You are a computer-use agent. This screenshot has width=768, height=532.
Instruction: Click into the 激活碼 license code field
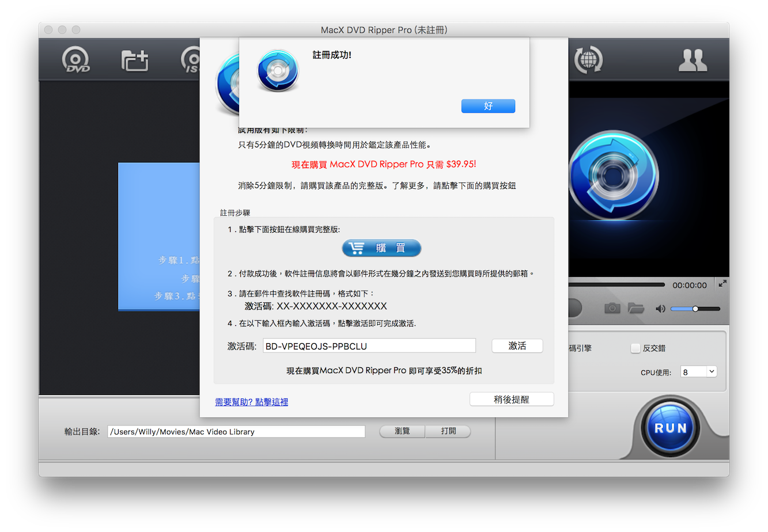click(369, 346)
